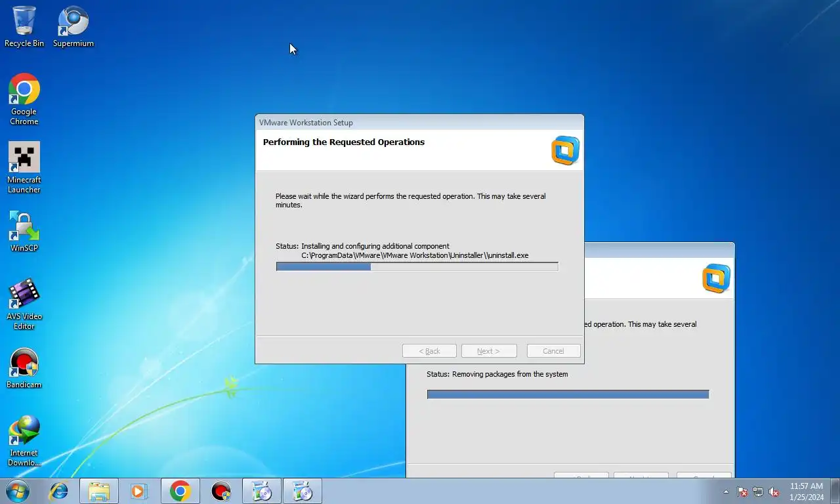Open the Windows Start menu
This screenshot has height=504, width=840.
click(x=17, y=491)
